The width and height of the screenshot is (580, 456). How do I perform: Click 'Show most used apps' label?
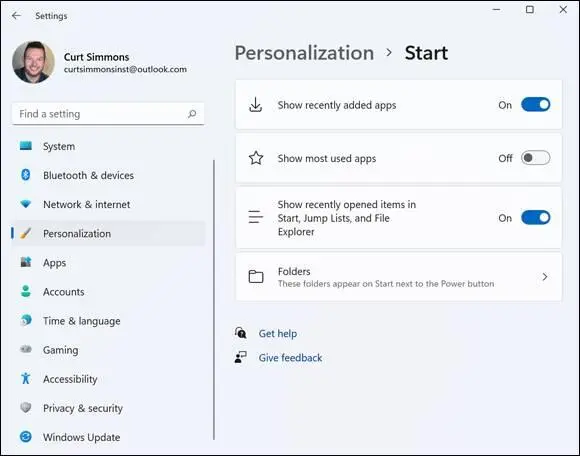pyautogui.click(x=327, y=159)
